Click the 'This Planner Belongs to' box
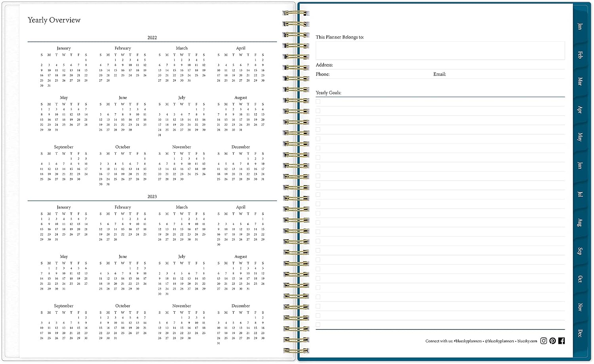This screenshot has width=594, height=364. point(440,50)
